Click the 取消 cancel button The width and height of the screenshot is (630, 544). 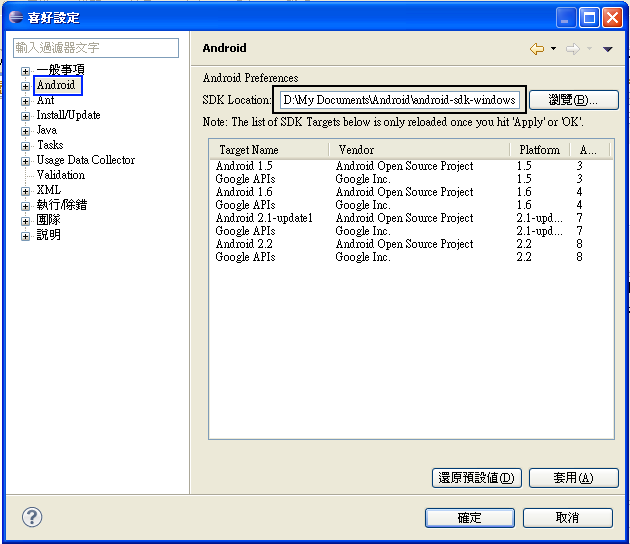click(x=568, y=517)
